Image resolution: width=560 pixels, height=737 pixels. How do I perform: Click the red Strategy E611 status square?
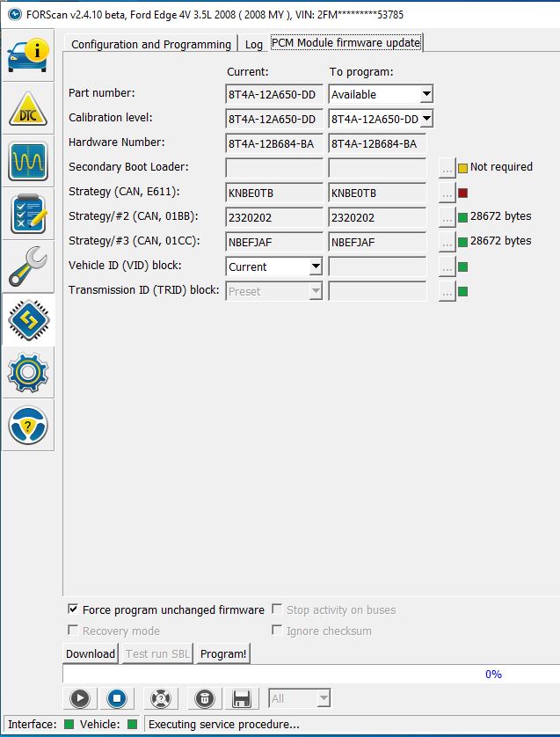click(462, 193)
